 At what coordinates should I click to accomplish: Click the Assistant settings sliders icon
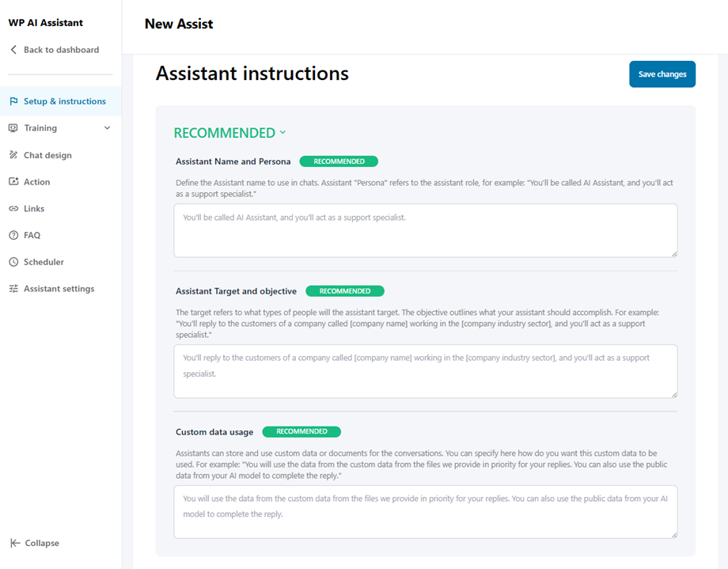[13, 289]
